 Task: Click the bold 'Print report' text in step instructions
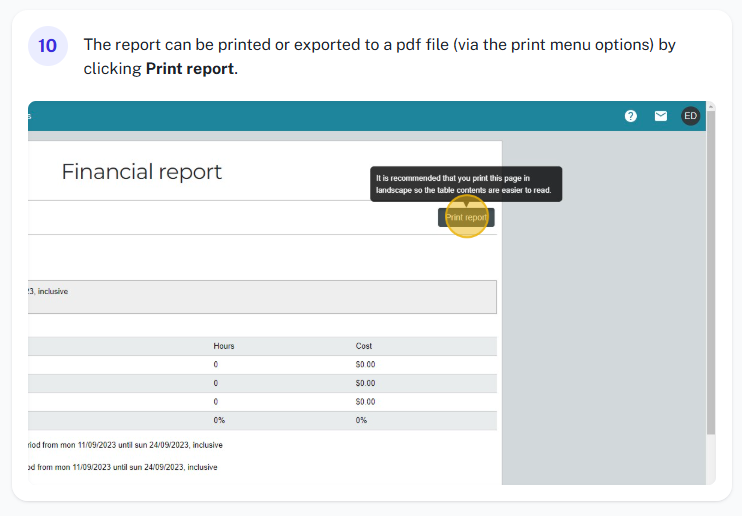point(190,69)
